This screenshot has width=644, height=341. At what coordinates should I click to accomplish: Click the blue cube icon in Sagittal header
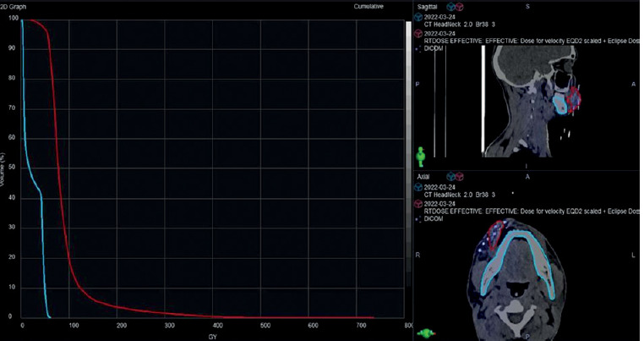pyautogui.click(x=451, y=6)
